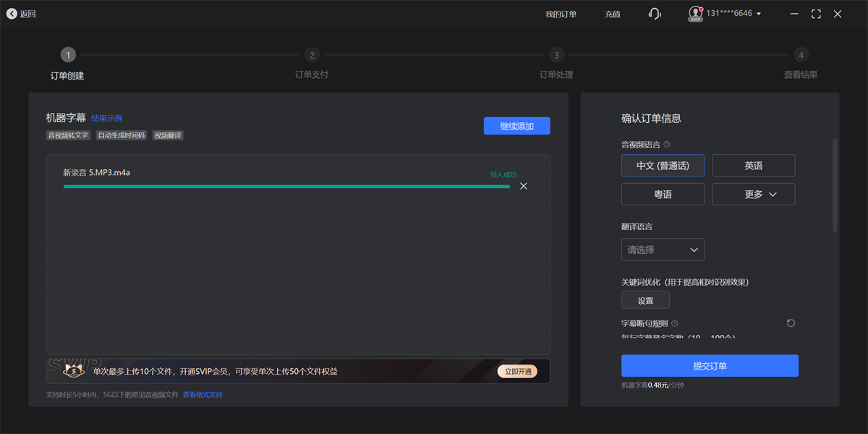
Task: Toggle fullscreen window icon
Action: click(x=816, y=14)
